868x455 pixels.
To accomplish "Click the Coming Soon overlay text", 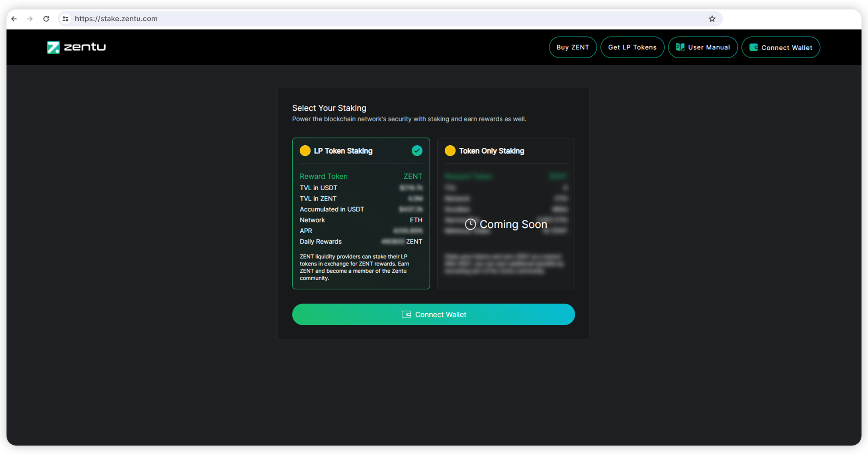I will pyautogui.click(x=513, y=225).
